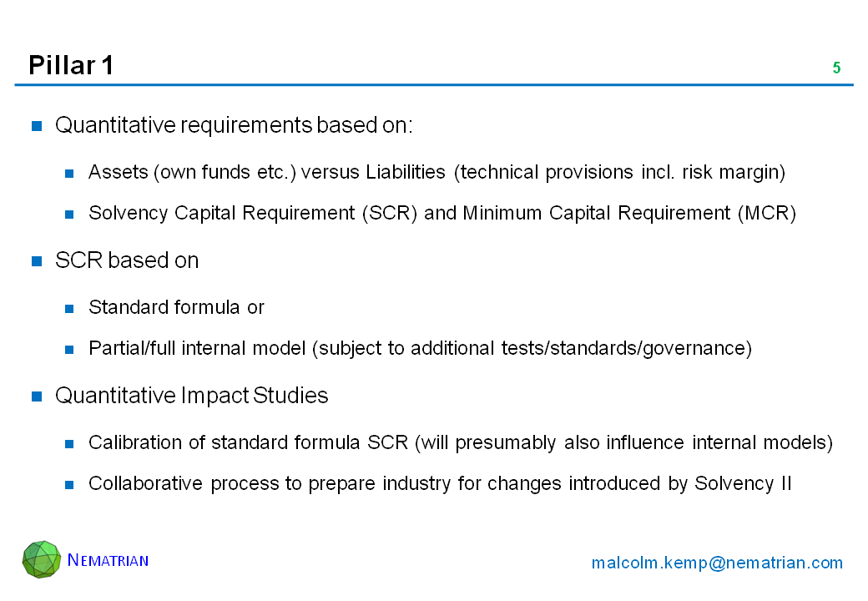This screenshot has height=601, width=868.
Task: Click the bullet square beside "Quantitative requirements based on"
Action: pyautogui.click(x=37, y=126)
